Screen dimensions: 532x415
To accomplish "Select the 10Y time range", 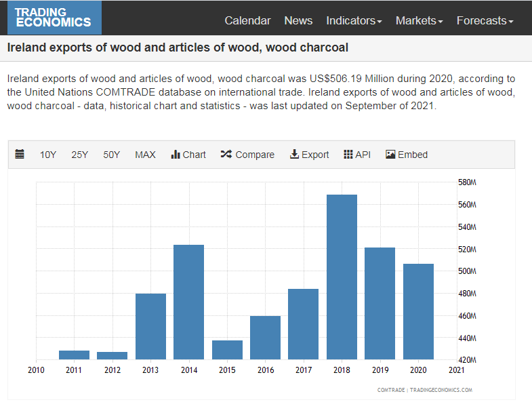I will pyautogui.click(x=48, y=155).
